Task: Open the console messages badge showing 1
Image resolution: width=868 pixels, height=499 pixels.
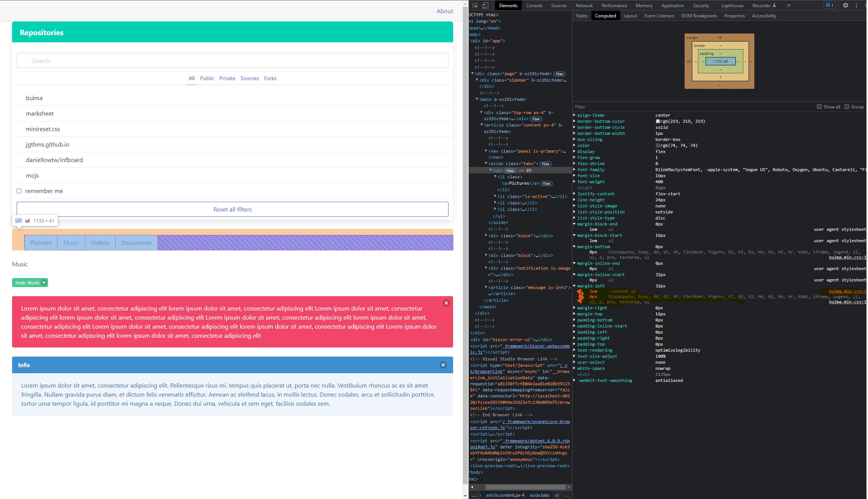Action: click(x=830, y=5)
